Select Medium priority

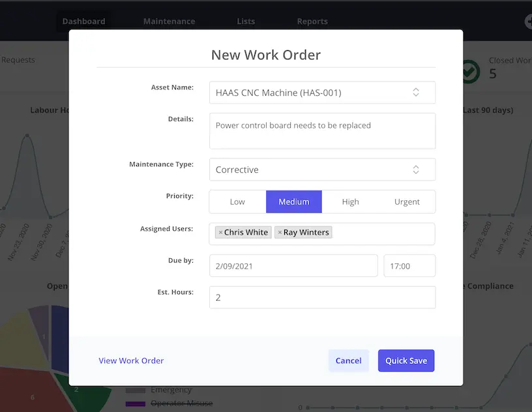(294, 201)
